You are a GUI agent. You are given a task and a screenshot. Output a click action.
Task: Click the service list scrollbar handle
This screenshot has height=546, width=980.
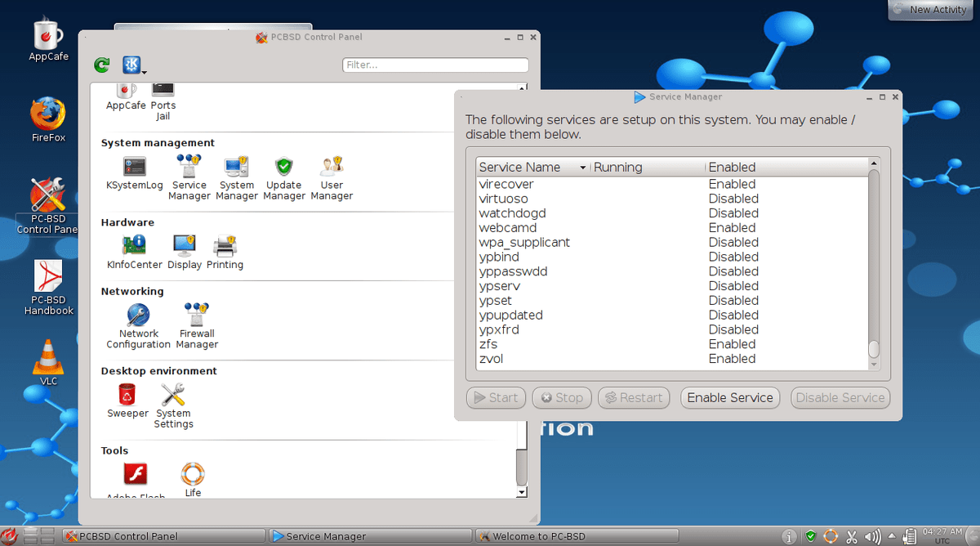873,348
